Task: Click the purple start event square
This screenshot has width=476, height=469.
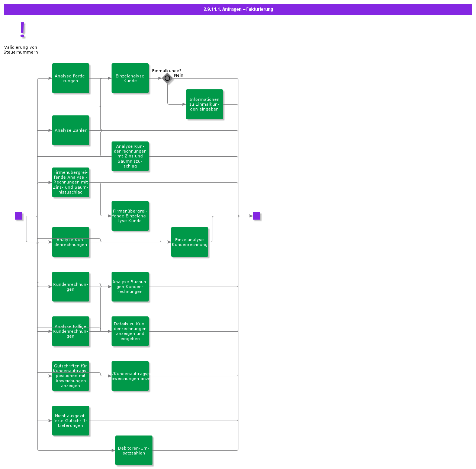Action: pyautogui.click(x=19, y=216)
